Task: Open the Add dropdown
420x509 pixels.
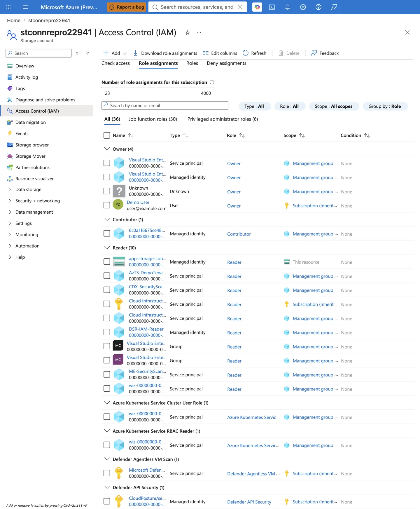Action: coord(115,53)
